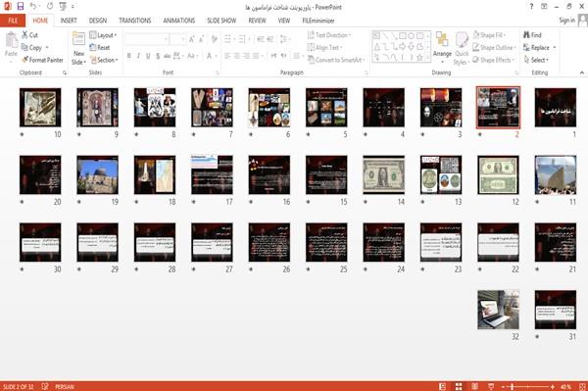Screen dimensions: 588x391
Task: Select slide 30 thumbnail
Action: [40, 242]
